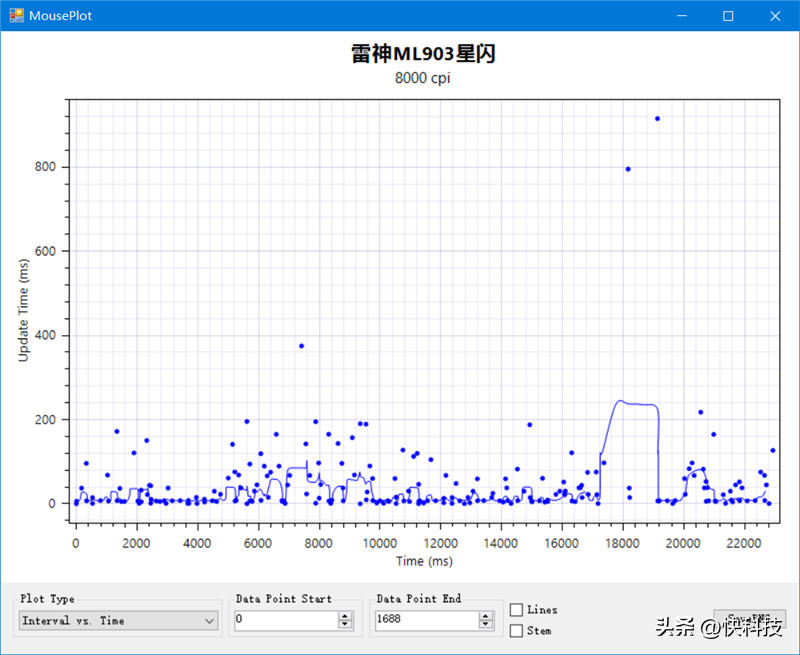This screenshot has width=800, height=655.
Task: Click the "Data Point End" label
Action: (x=419, y=598)
